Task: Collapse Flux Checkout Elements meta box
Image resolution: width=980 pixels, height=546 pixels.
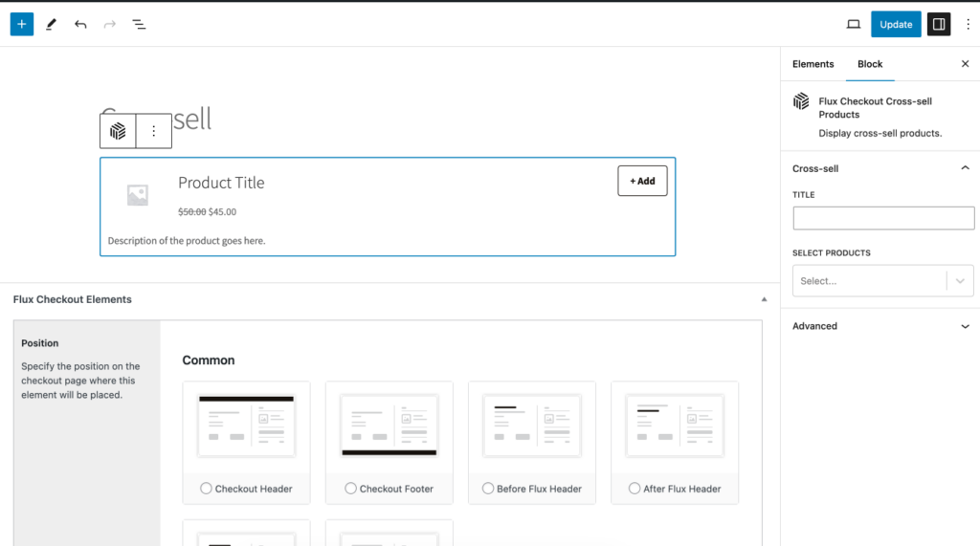Action: tap(764, 299)
